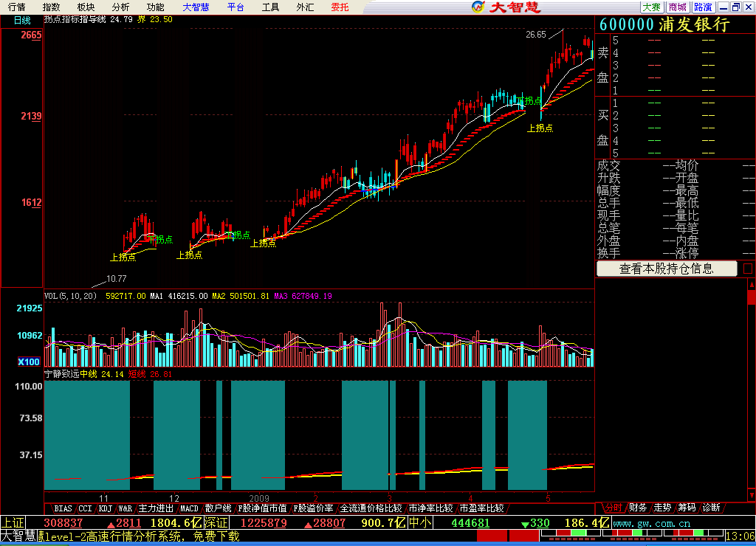Click the red scrollbar thumb in right panel

751,297
